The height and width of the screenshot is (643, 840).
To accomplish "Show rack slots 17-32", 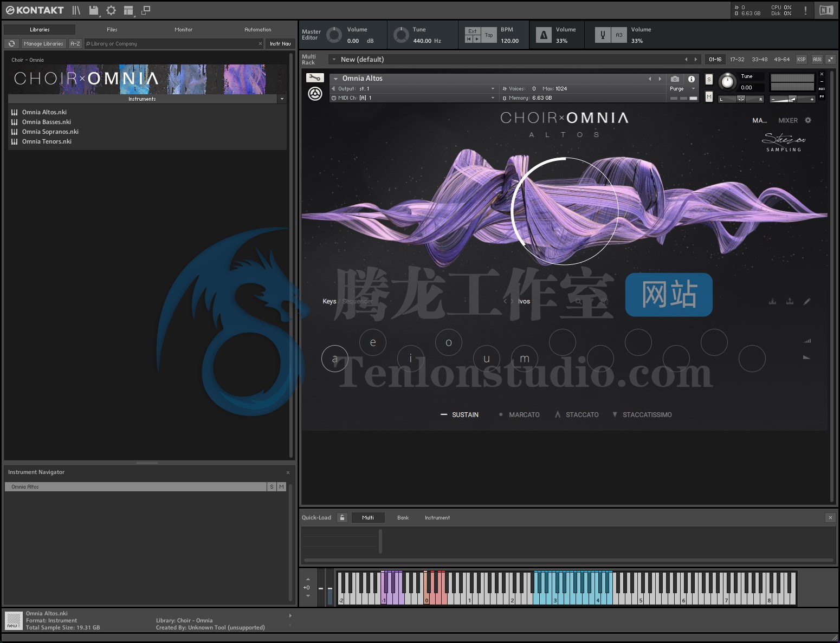I will [x=737, y=59].
